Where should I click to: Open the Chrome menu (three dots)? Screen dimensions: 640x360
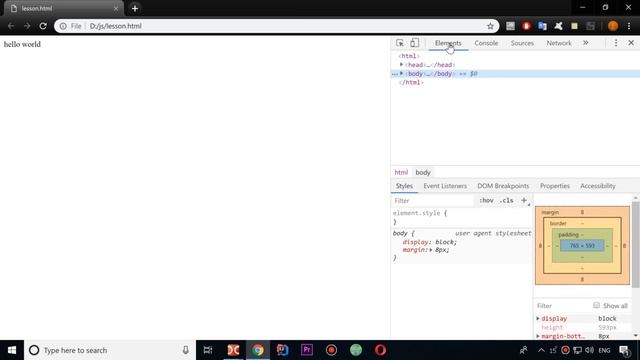pos(629,26)
